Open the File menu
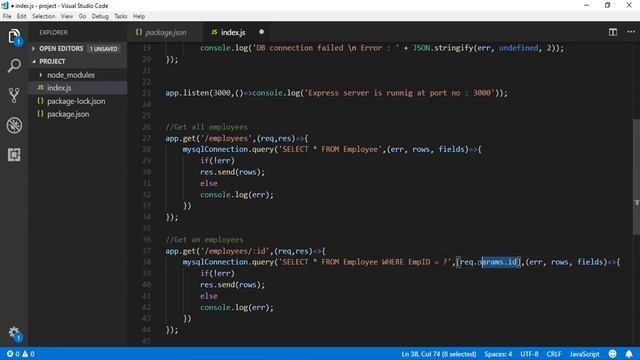 click(7, 16)
